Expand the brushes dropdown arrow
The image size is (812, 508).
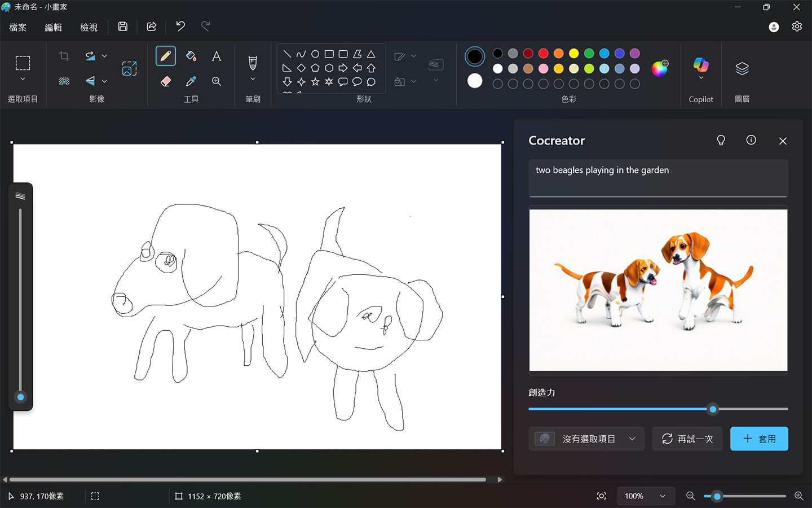point(253,80)
